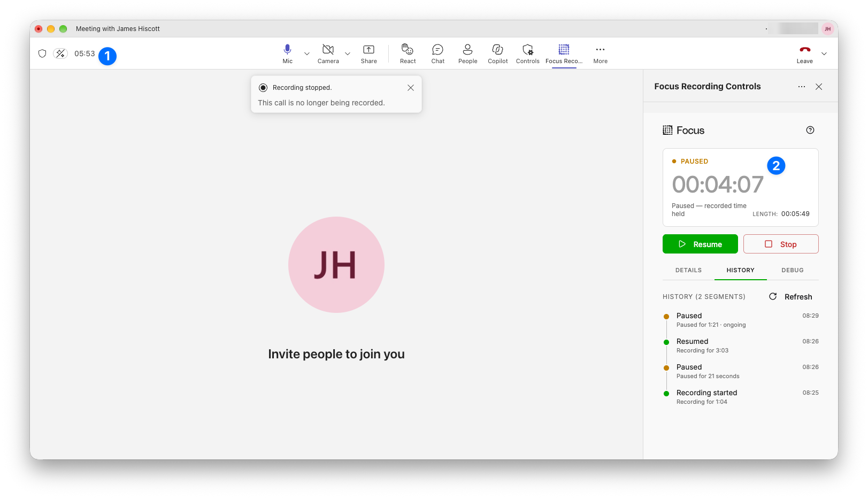
Task: Click the JH profile picture in title bar
Action: (x=827, y=29)
